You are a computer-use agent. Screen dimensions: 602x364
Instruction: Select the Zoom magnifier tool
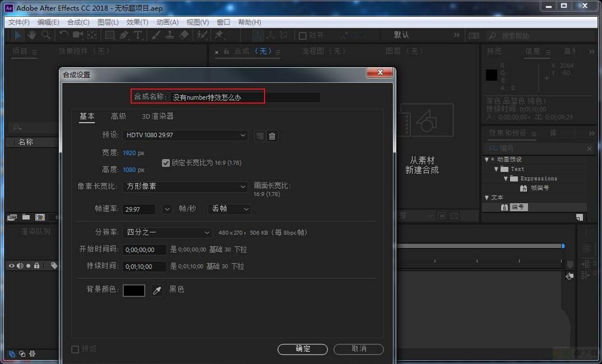46,35
